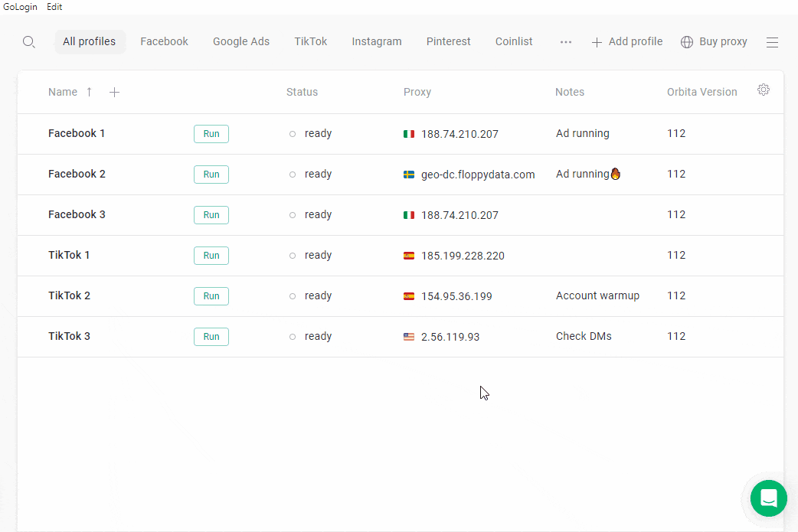
Task: Click the Sweden flag for Facebook 2
Action: pyautogui.click(x=409, y=175)
